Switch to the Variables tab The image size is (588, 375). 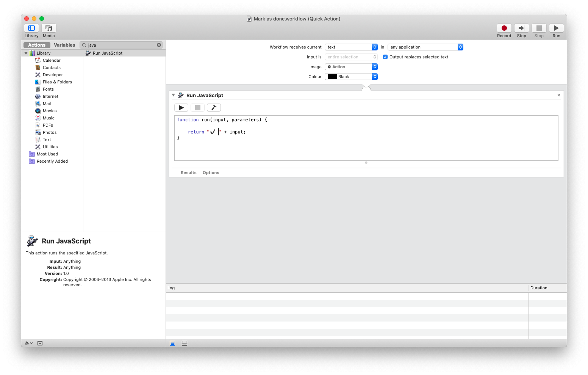pyautogui.click(x=64, y=45)
